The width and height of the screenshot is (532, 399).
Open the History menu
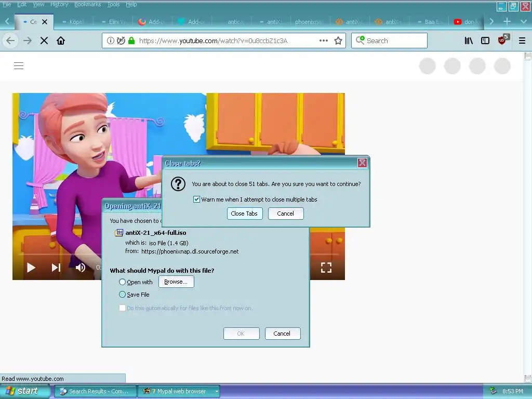[x=59, y=4]
